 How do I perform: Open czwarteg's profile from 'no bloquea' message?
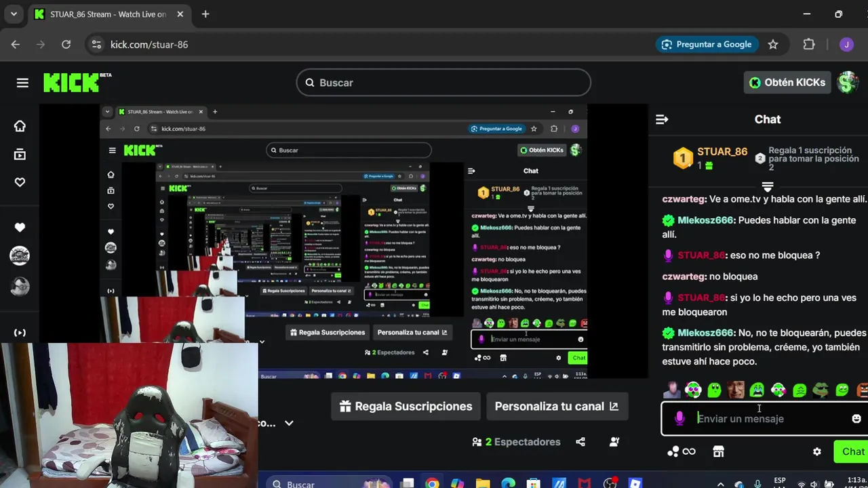point(684,277)
